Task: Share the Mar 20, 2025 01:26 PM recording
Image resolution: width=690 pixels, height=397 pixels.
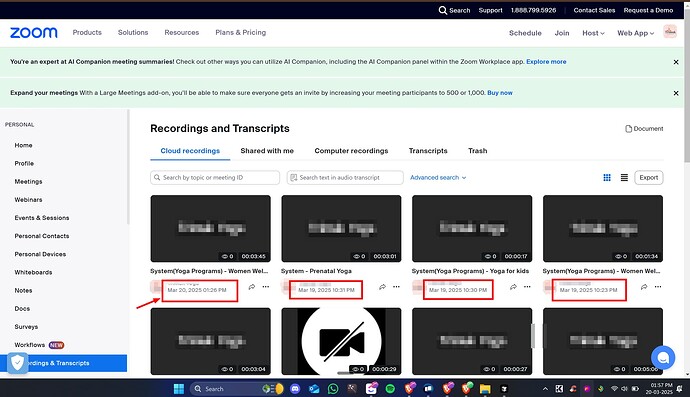Action: click(252, 287)
